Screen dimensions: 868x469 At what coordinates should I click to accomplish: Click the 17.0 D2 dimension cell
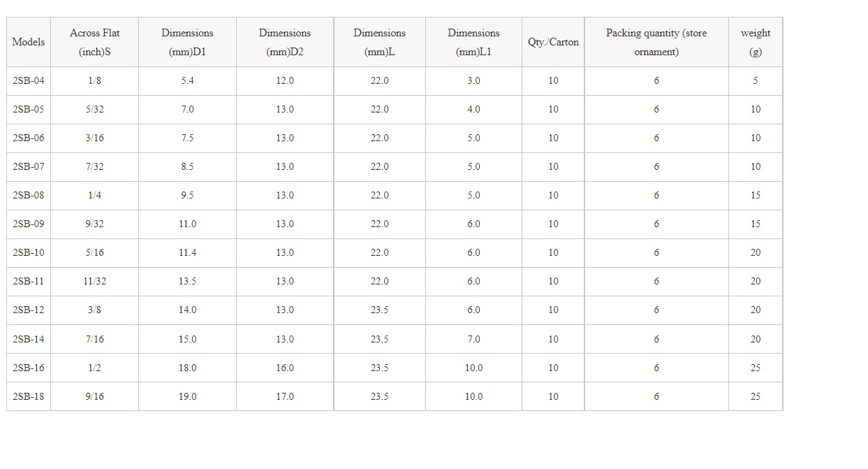[285, 396]
